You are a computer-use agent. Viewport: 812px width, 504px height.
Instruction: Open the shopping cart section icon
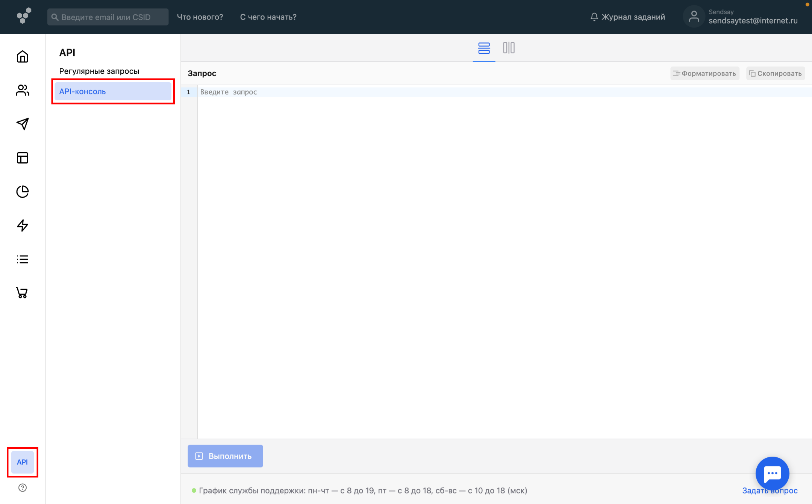pos(22,293)
